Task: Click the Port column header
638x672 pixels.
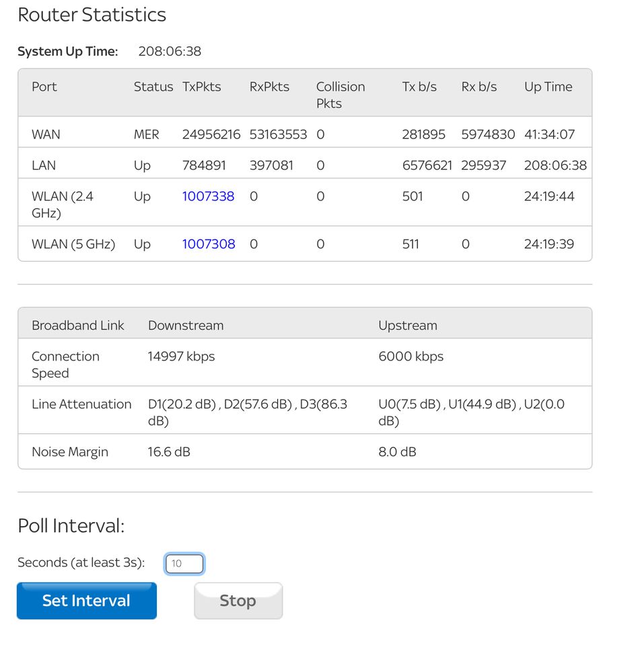Action: point(44,87)
